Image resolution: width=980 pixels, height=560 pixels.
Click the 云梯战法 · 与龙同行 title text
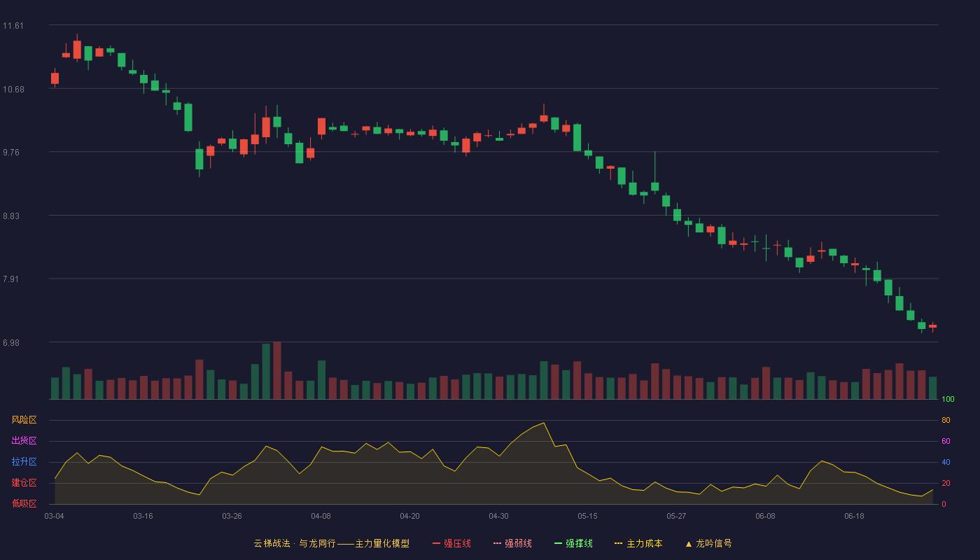click(x=292, y=543)
